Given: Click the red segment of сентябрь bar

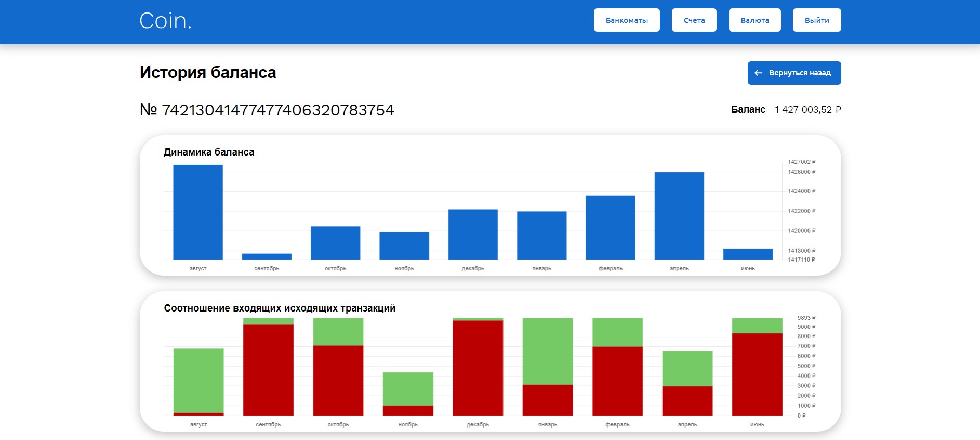Looking at the screenshot, I should [x=268, y=370].
